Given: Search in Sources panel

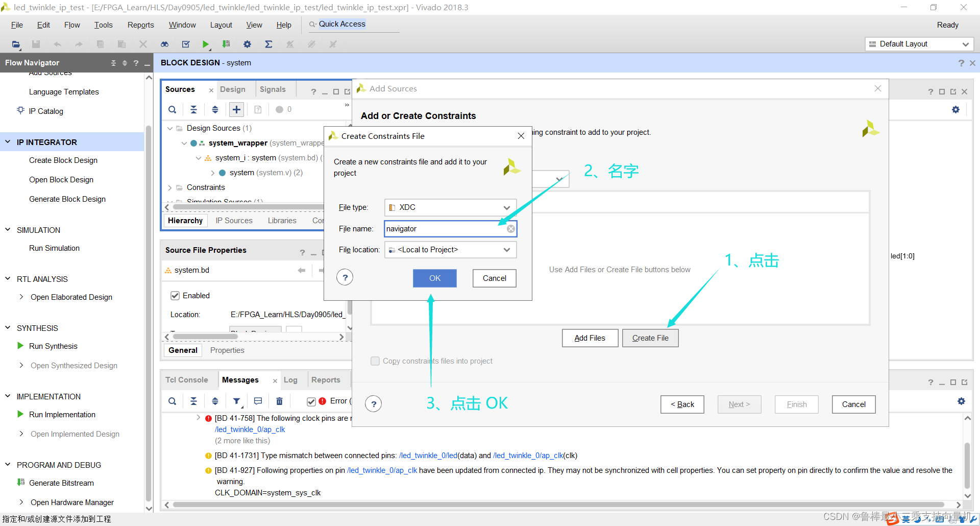Looking at the screenshot, I should pyautogui.click(x=173, y=109).
